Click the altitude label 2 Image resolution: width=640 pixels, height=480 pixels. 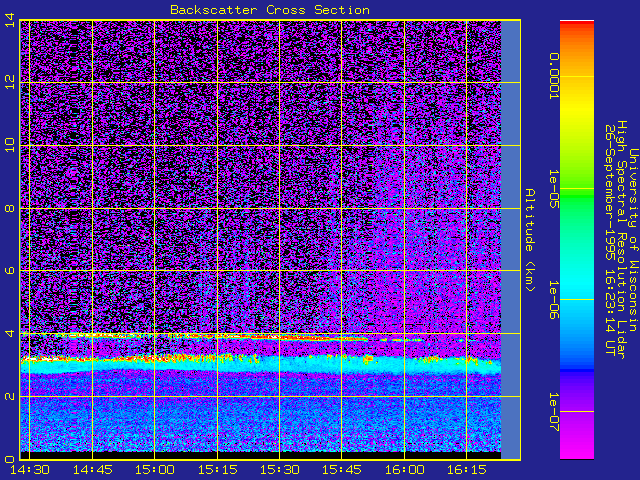(x=10, y=396)
